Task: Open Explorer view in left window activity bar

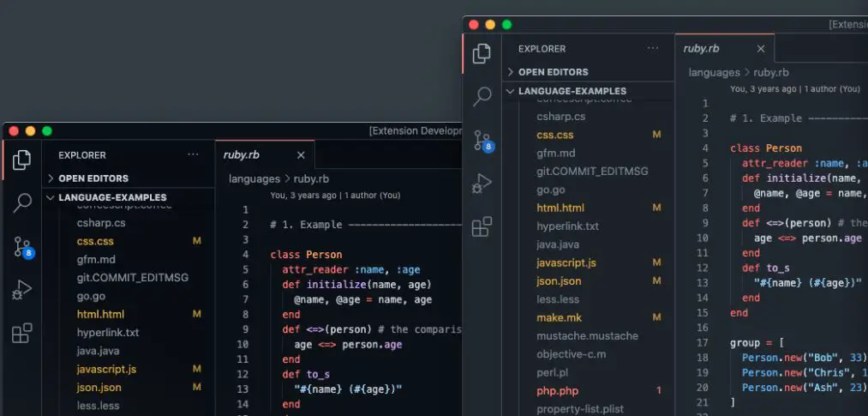Action: [x=21, y=160]
